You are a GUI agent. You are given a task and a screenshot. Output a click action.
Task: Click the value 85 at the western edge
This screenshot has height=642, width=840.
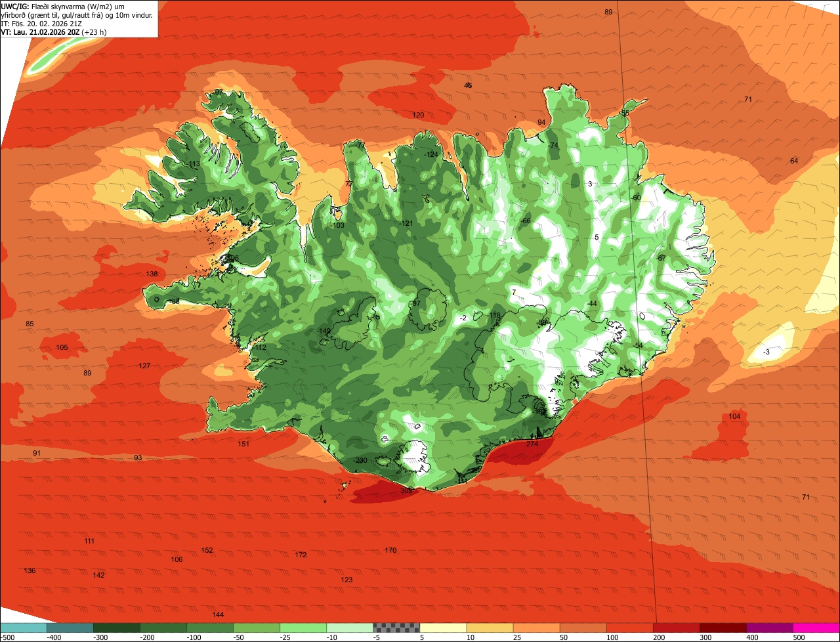[x=30, y=324]
